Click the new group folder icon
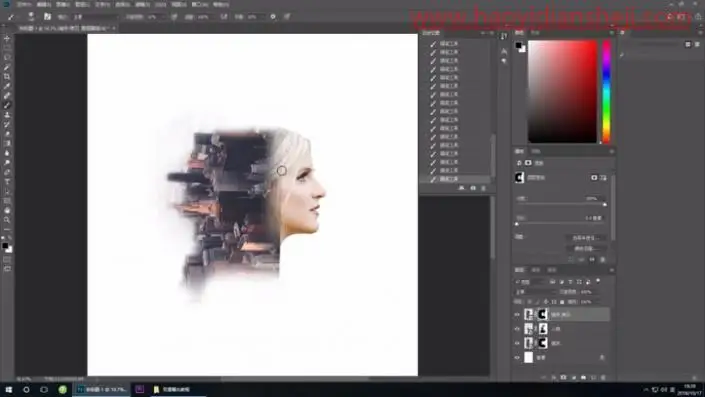 [x=584, y=378]
